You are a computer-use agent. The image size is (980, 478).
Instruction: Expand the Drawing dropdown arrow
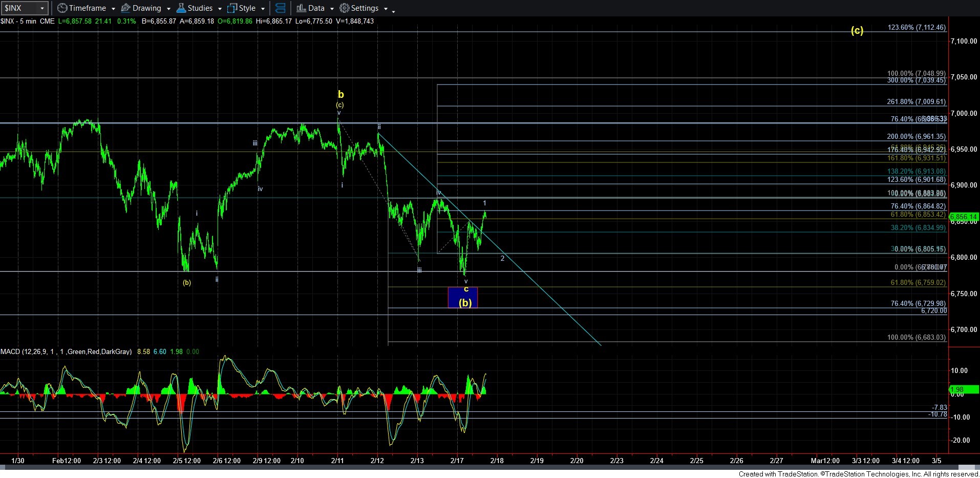pyautogui.click(x=168, y=9)
